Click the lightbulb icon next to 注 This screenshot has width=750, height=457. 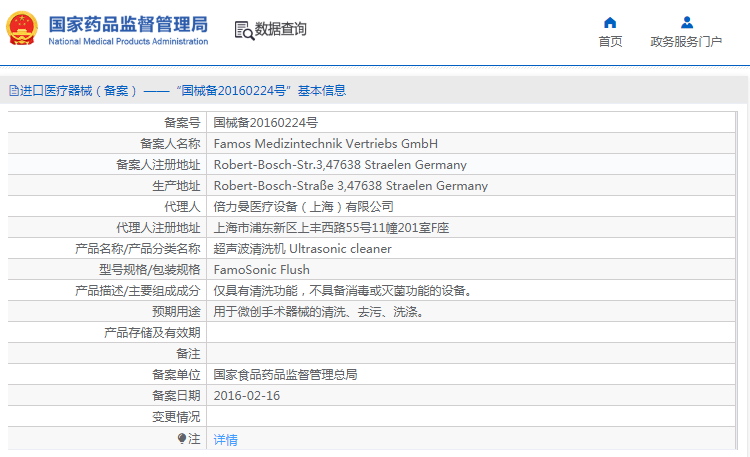tap(182, 438)
